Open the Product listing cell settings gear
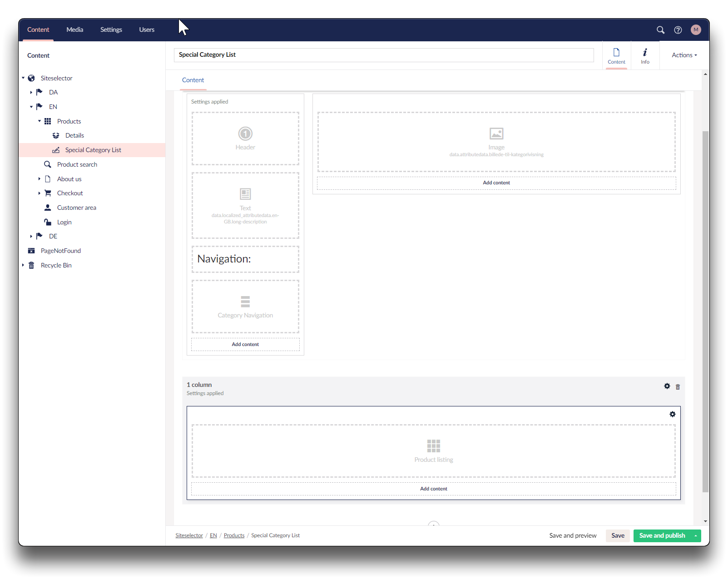 click(672, 414)
